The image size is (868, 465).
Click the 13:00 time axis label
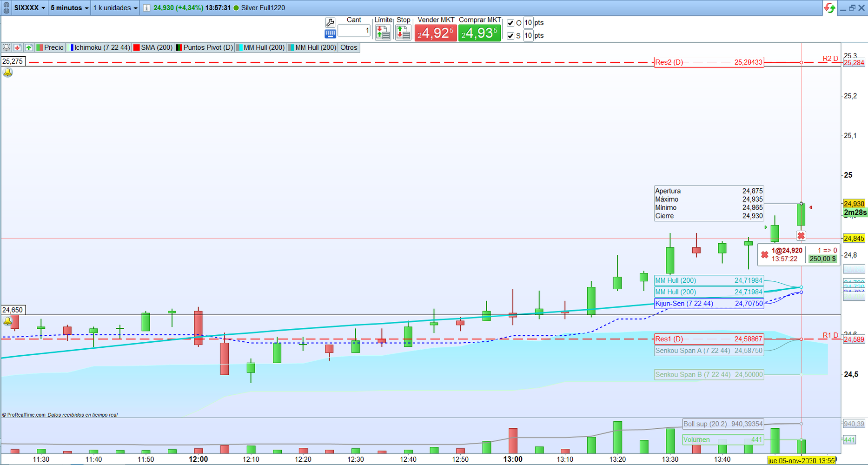click(513, 459)
